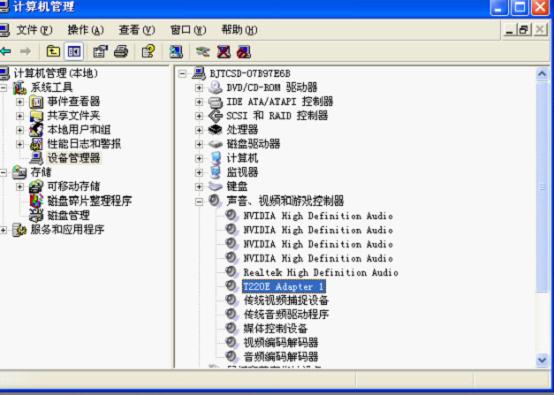Open the 操作(A) menu
Image resolution: width=554 pixels, height=395 pixels.
tap(86, 30)
